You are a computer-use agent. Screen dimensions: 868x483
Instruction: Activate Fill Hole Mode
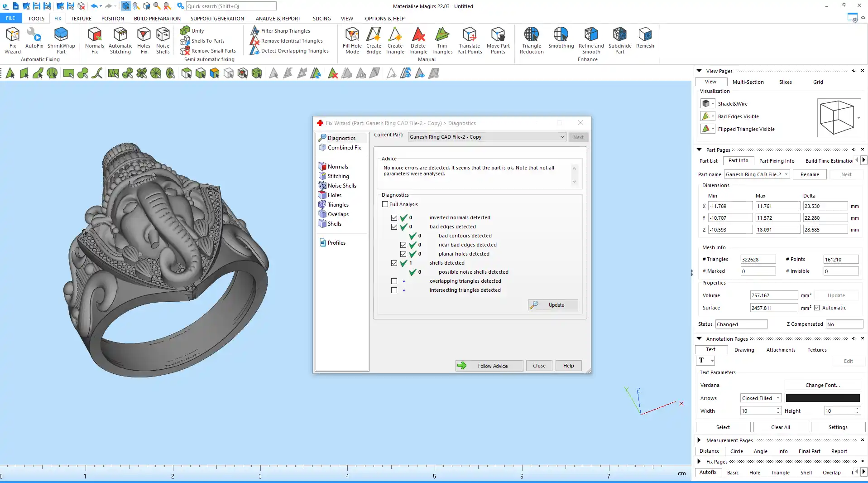pyautogui.click(x=352, y=40)
